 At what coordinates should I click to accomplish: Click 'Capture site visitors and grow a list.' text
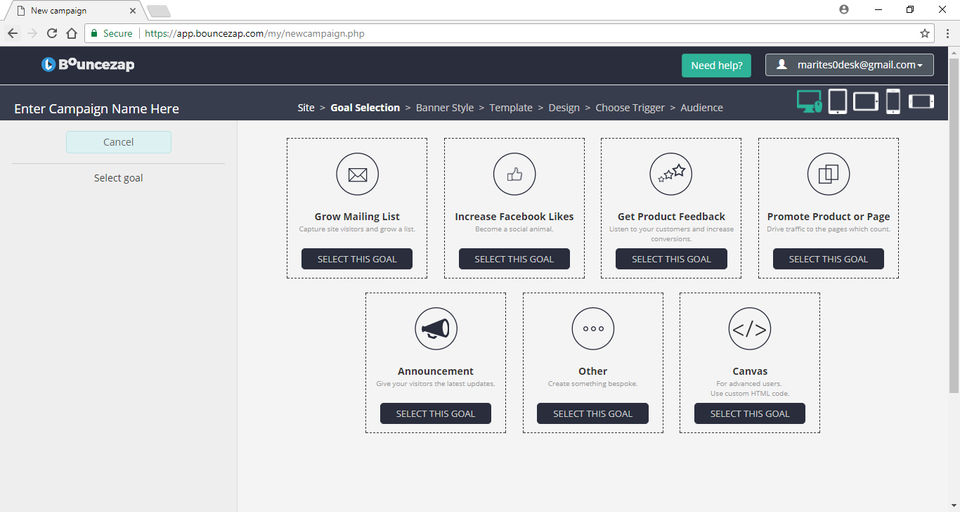coord(357,229)
